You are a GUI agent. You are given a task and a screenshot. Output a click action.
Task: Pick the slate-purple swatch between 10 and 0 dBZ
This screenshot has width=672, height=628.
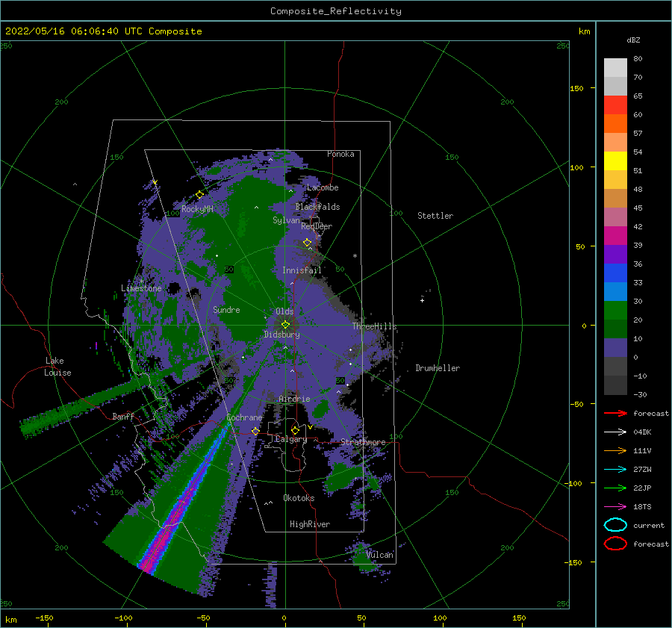tap(615, 348)
